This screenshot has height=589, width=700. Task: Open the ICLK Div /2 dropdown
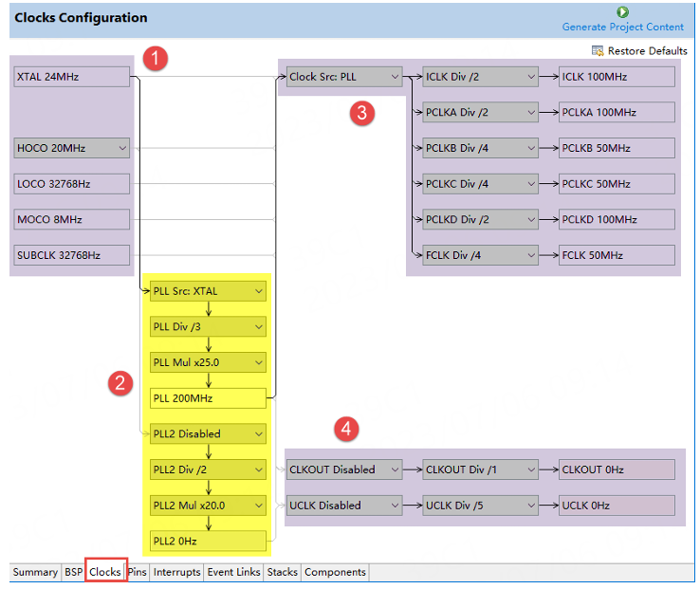click(480, 77)
